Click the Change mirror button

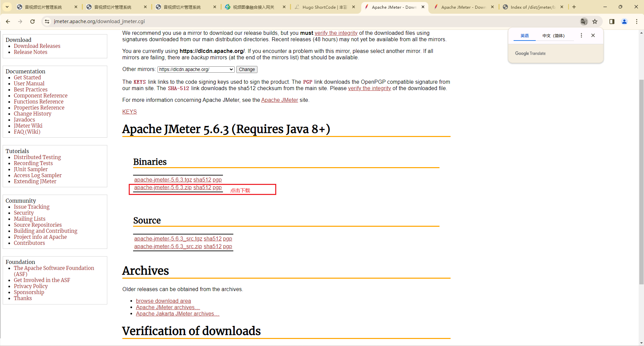[x=247, y=69]
